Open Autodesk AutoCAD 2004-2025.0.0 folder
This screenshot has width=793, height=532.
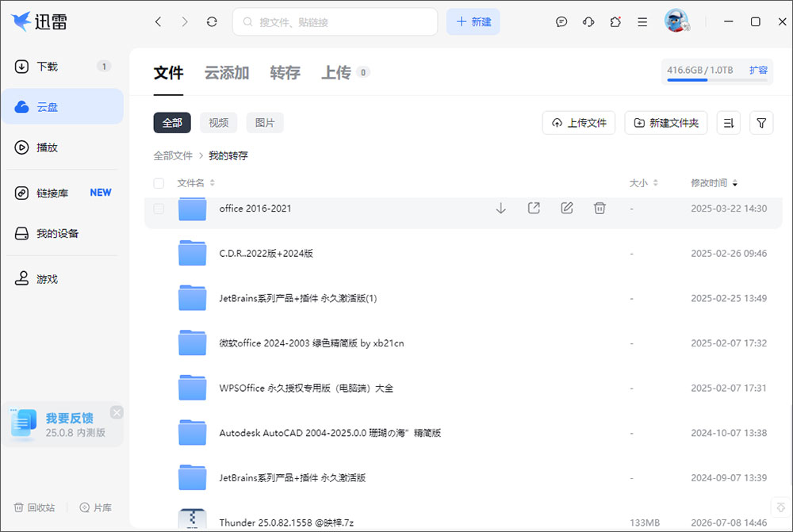pos(463,434)
